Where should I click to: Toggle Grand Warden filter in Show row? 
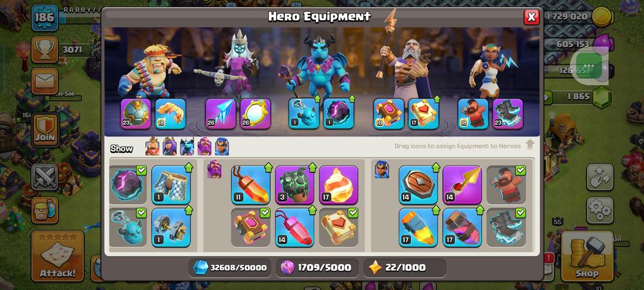click(204, 147)
